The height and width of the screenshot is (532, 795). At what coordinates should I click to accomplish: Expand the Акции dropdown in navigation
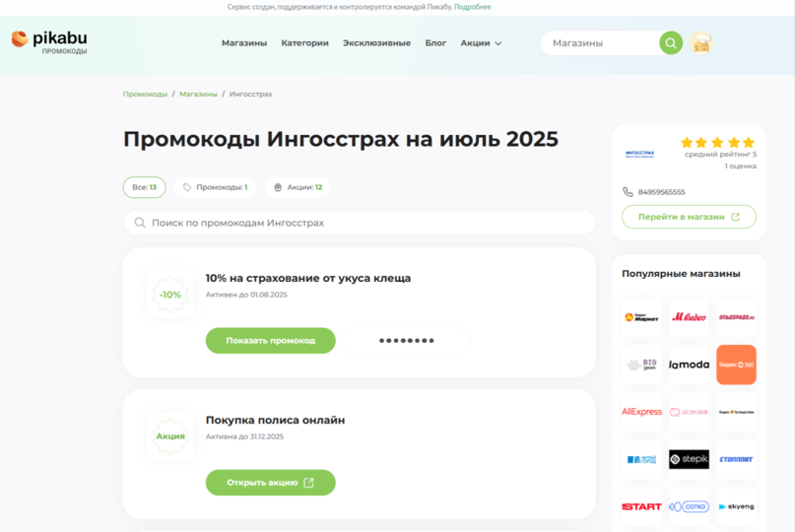click(481, 43)
